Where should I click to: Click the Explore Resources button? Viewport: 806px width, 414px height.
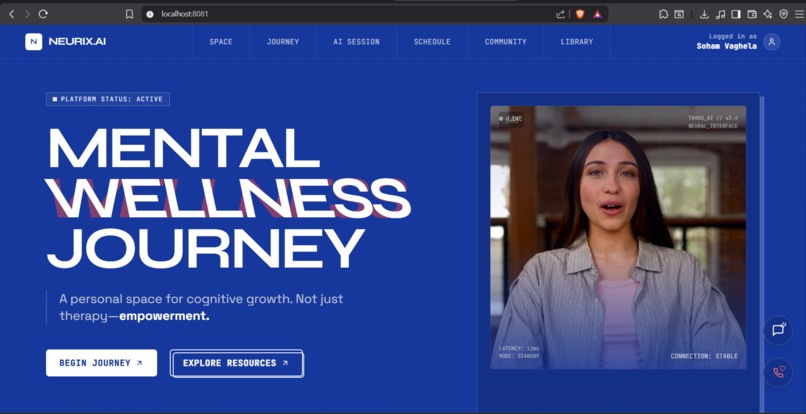coord(236,363)
